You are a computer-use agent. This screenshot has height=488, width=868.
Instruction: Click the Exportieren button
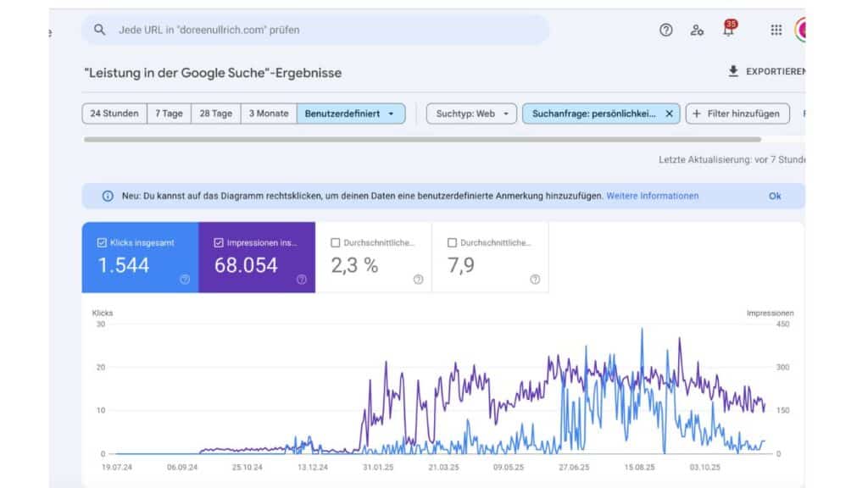click(x=766, y=72)
